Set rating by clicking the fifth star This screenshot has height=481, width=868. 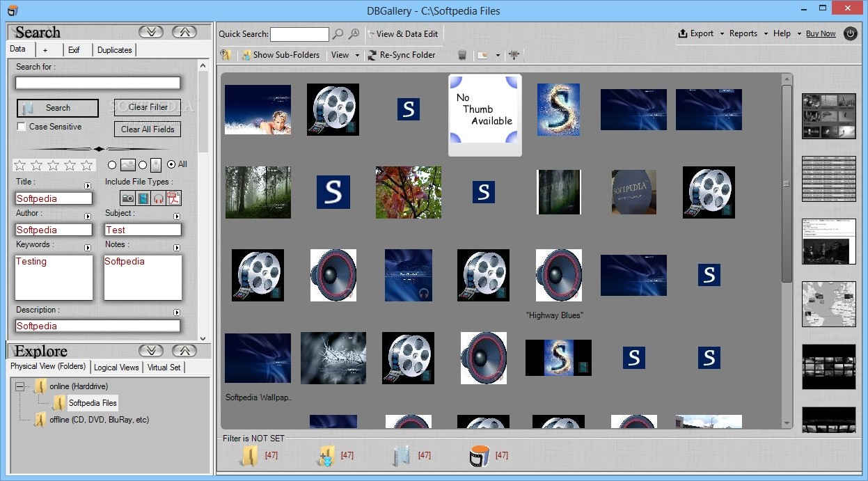[x=86, y=165]
